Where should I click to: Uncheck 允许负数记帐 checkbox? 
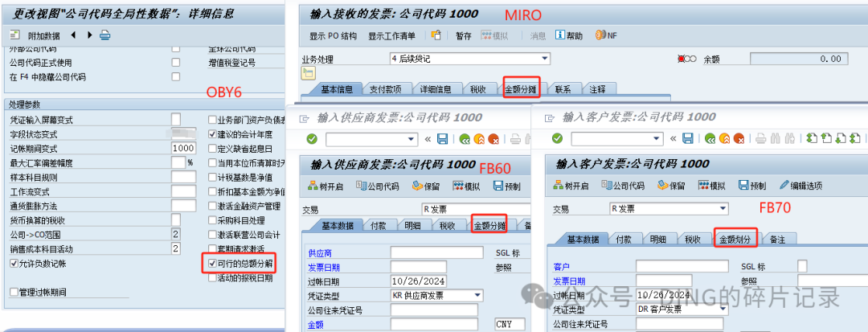pyautogui.click(x=14, y=264)
